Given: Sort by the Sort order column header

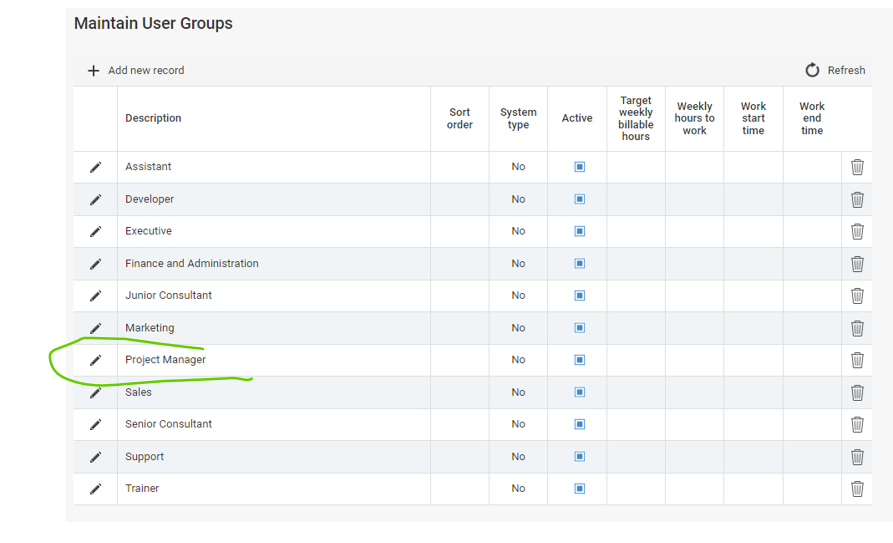Looking at the screenshot, I should point(460,119).
